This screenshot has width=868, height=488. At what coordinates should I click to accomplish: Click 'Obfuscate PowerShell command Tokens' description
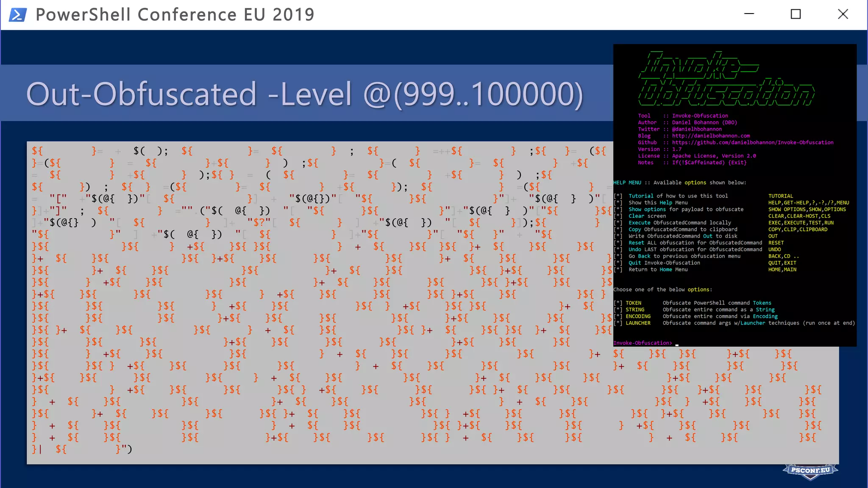pyautogui.click(x=717, y=303)
